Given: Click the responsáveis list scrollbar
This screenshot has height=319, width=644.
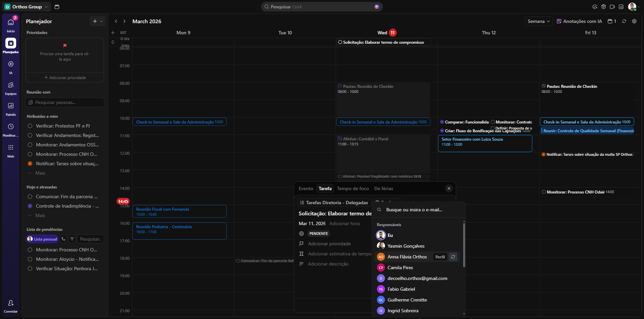Looking at the screenshot, I should 464,246.
